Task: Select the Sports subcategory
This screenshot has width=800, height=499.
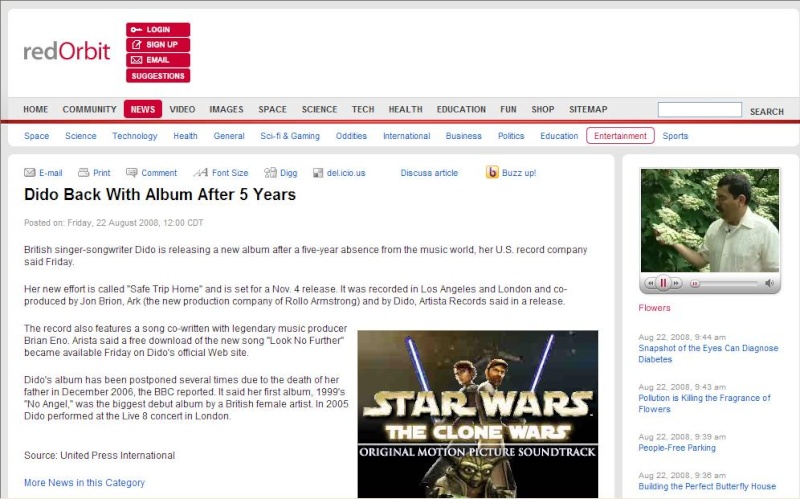Action: 676,136
